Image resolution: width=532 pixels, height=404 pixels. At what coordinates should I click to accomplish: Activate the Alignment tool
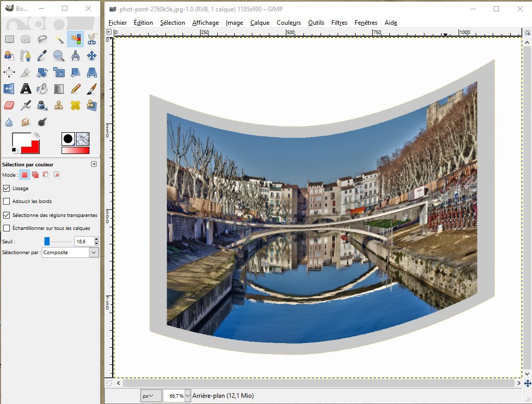(9, 72)
